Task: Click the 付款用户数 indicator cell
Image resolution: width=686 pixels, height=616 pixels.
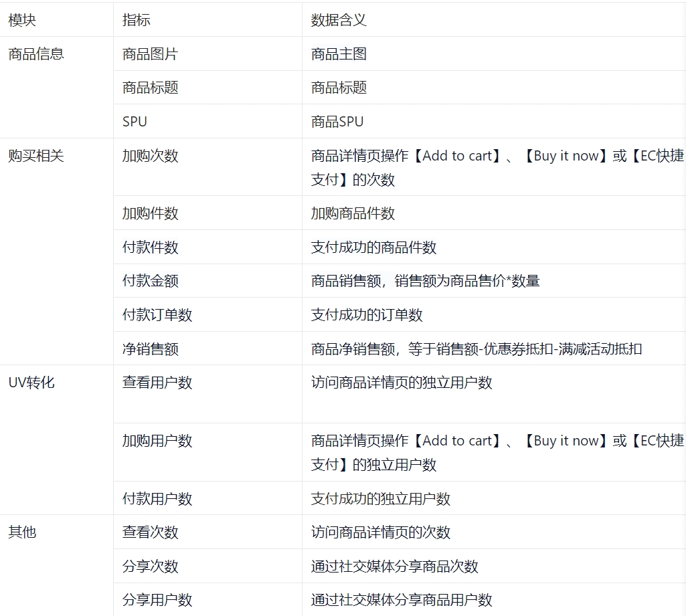Action: coord(157,499)
